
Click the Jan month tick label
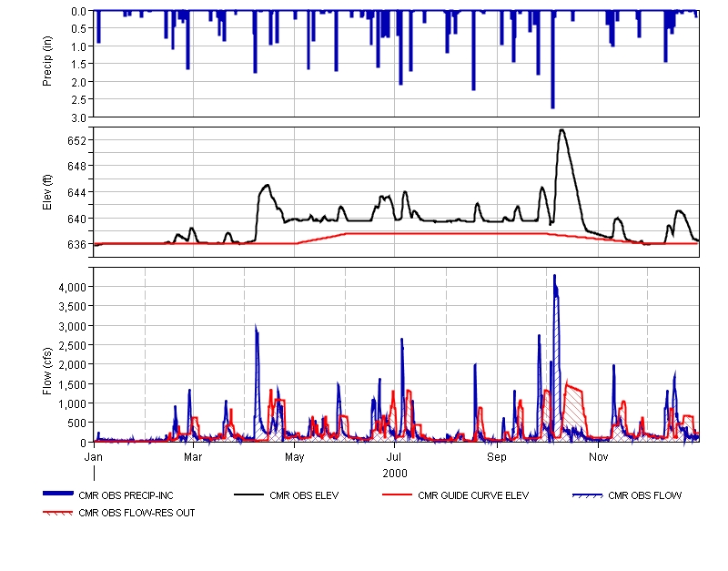[94, 457]
